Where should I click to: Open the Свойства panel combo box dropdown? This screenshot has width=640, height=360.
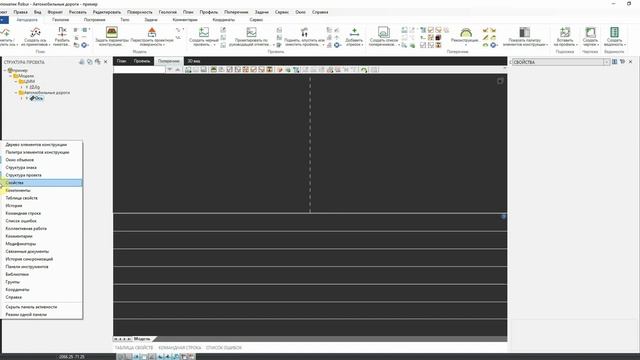[606, 62]
